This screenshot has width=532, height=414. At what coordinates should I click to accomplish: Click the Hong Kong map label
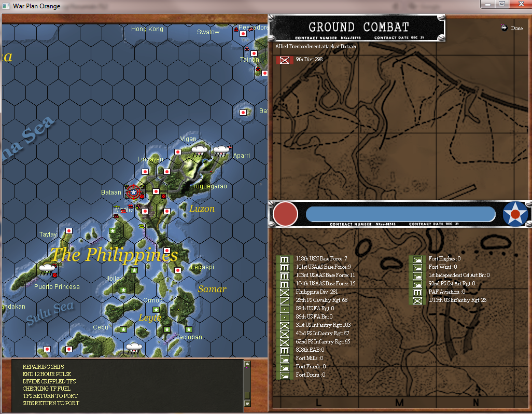pos(147,29)
